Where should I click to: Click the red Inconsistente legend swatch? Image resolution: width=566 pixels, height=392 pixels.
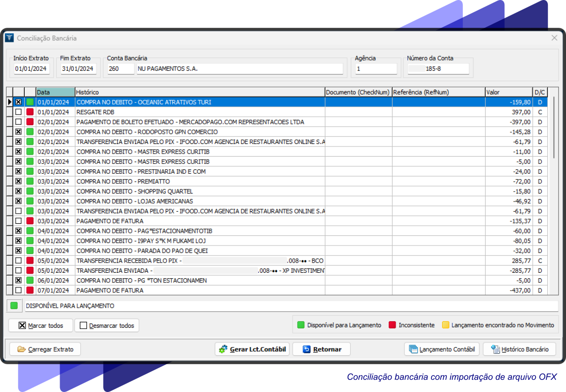(x=392, y=325)
